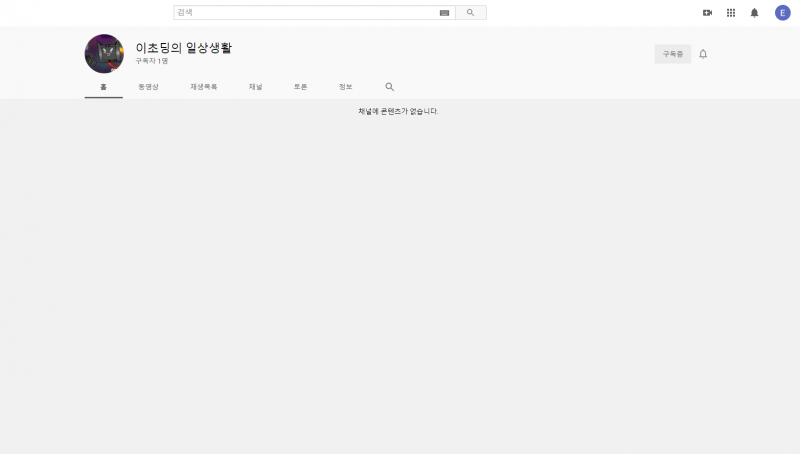Image resolution: width=800 pixels, height=454 pixels.
Task: Go to the '채널' tab
Action: click(x=255, y=87)
